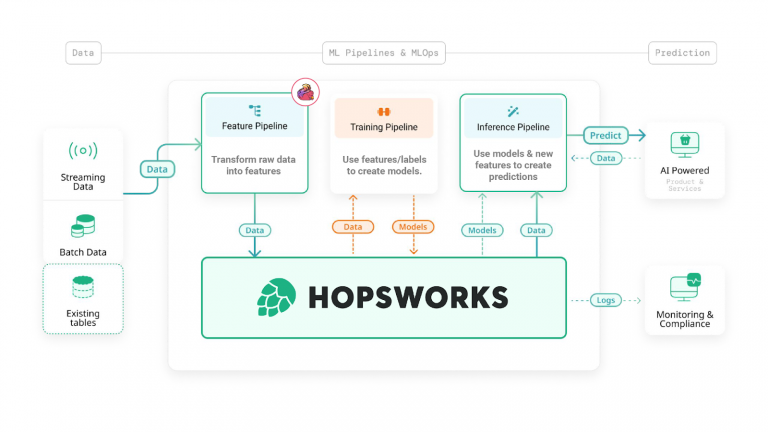Click the Inference Pipeline title
Viewport: 768px width, 432px height.
click(x=513, y=127)
